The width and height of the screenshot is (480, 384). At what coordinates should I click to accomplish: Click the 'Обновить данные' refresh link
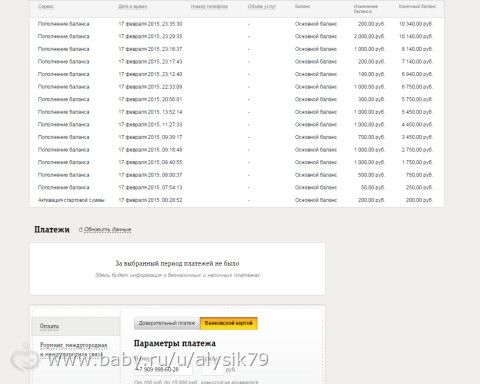point(108,230)
